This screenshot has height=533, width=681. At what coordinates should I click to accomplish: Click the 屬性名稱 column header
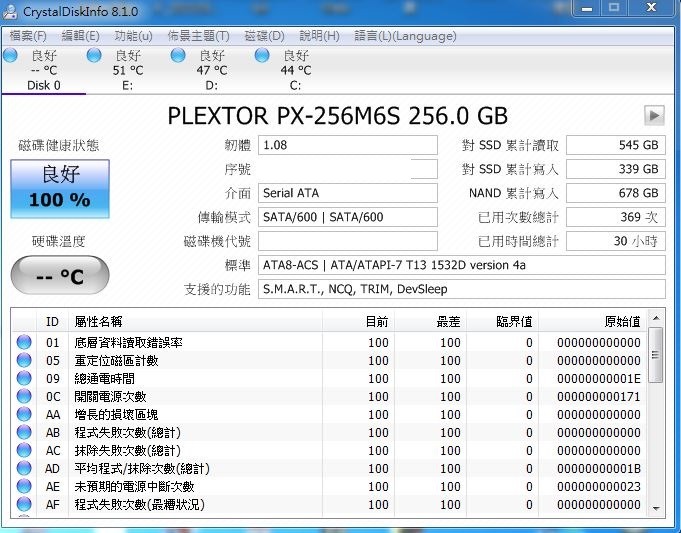pos(195,321)
